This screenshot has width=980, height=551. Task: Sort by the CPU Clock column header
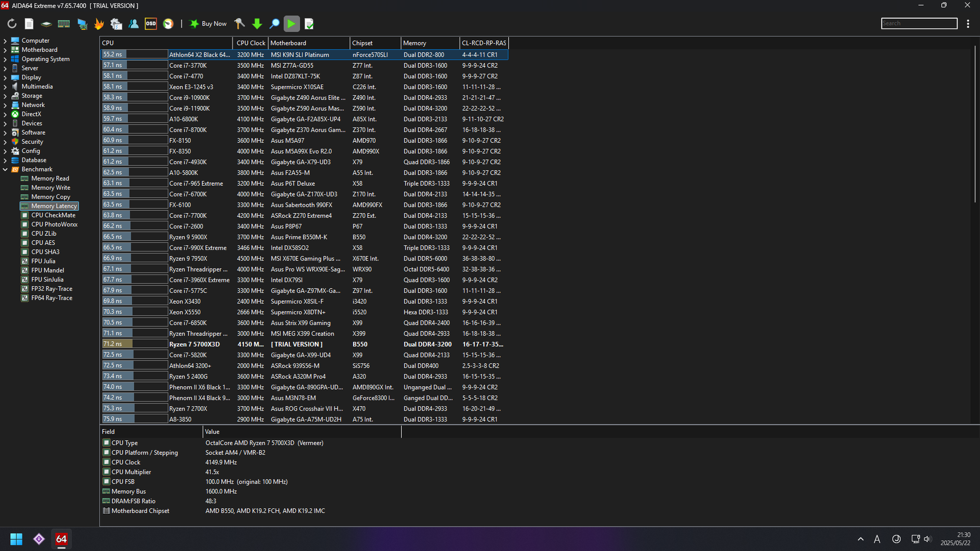tap(251, 43)
